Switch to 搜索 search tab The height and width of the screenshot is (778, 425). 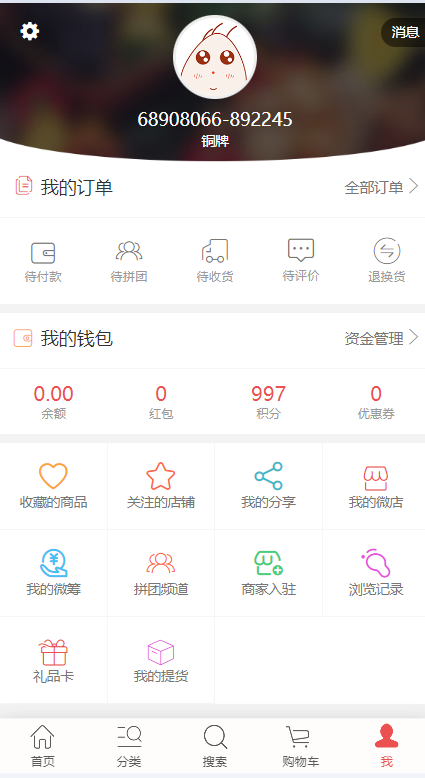pyautogui.click(x=215, y=746)
